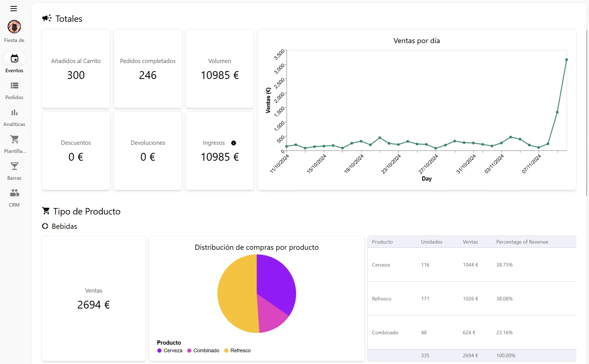
Task: Sort by Ventas column header
Action: pyautogui.click(x=470, y=242)
